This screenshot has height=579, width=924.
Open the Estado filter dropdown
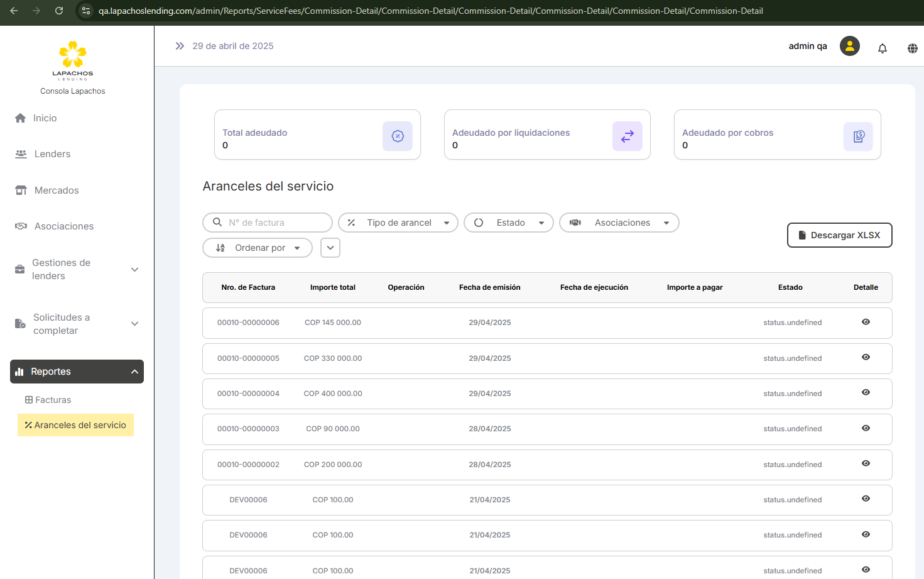[x=509, y=223]
